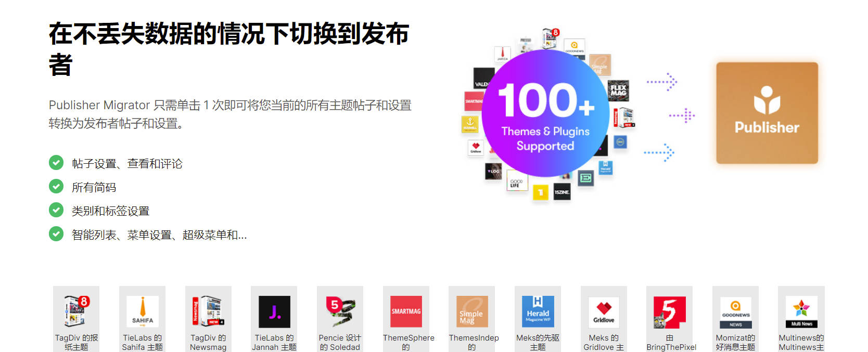Image resolution: width=868 pixels, height=352 pixels.
Task: Click the BringThePixel red 5 icon
Action: click(669, 311)
